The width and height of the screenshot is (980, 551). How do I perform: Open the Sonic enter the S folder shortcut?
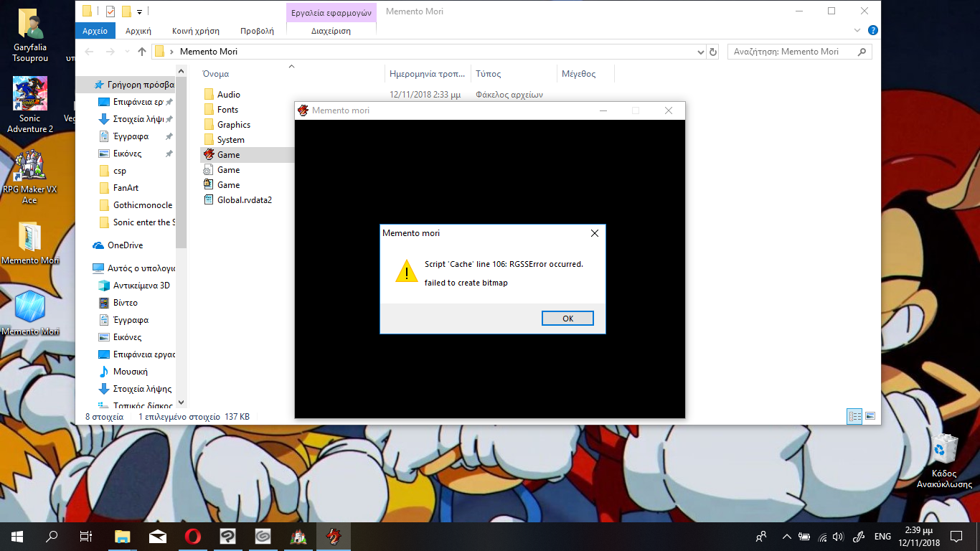click(x=143, y=222)
